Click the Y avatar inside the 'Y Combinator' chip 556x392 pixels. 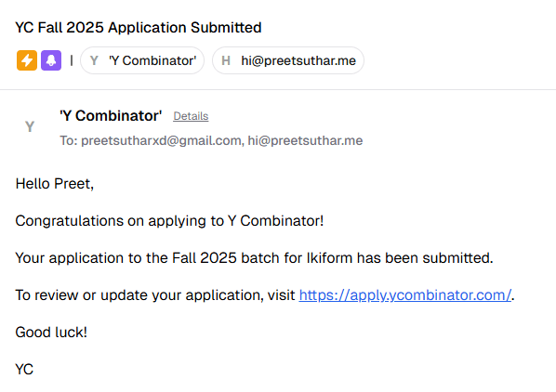(x=94, y=60)
